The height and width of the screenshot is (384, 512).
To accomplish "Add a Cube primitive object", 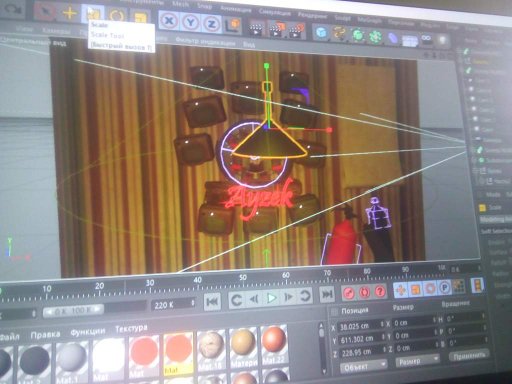I will (321, 32).
